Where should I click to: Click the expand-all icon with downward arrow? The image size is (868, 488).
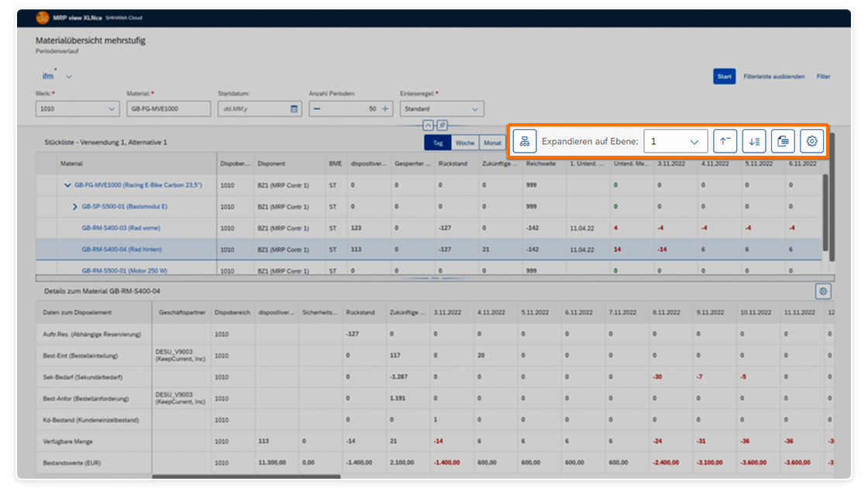(x=753, y=141)
